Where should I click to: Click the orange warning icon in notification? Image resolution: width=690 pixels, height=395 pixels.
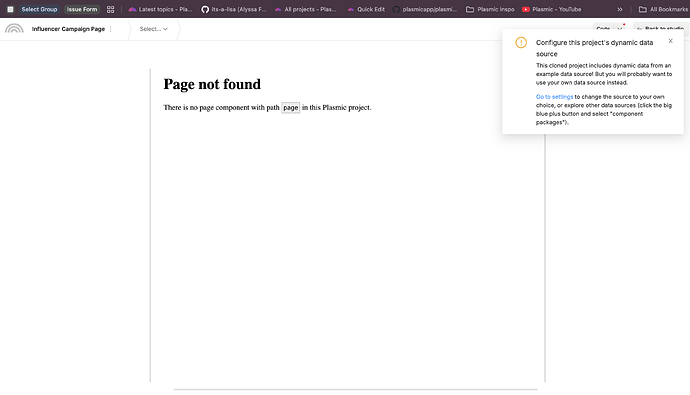(521, 43)
